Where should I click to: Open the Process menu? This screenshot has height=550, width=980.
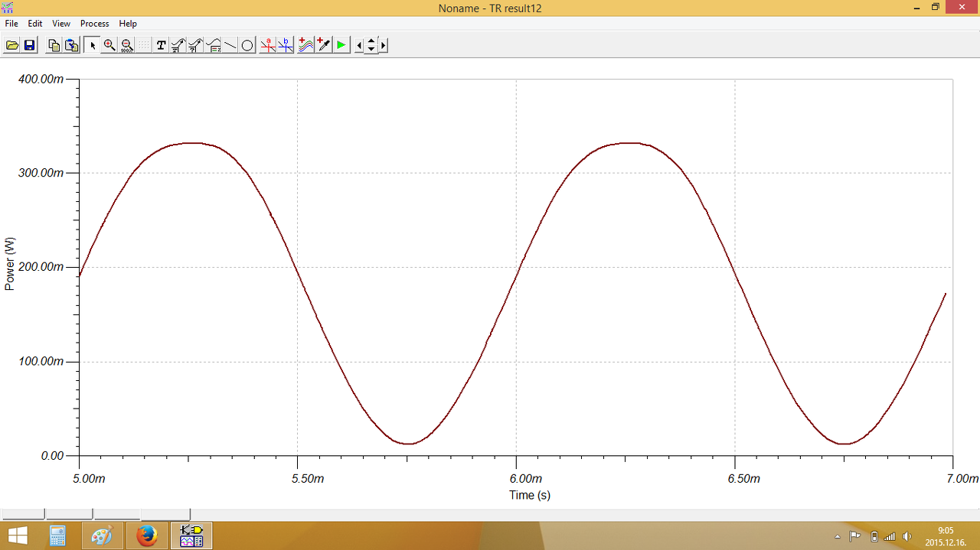[x=95, y=24]
